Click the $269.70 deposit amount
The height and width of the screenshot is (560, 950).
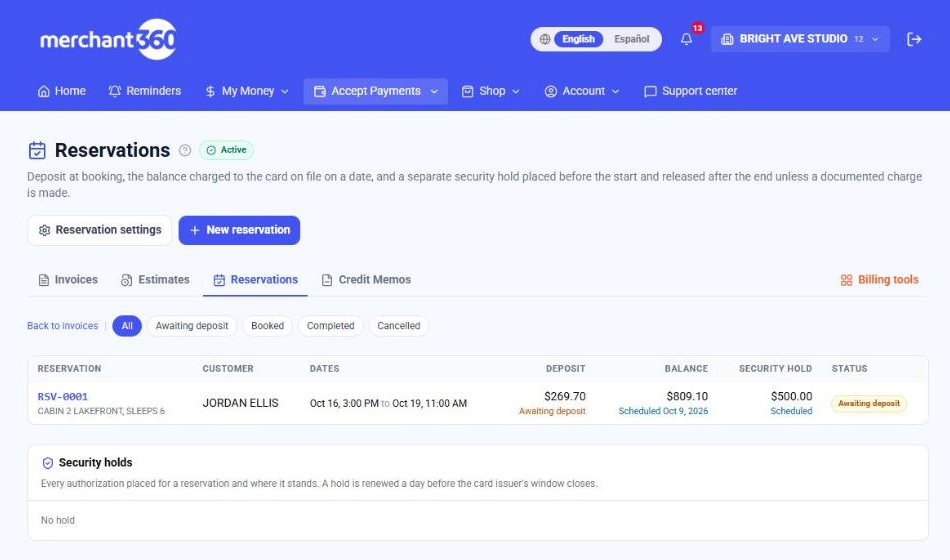tap(565, 397)
